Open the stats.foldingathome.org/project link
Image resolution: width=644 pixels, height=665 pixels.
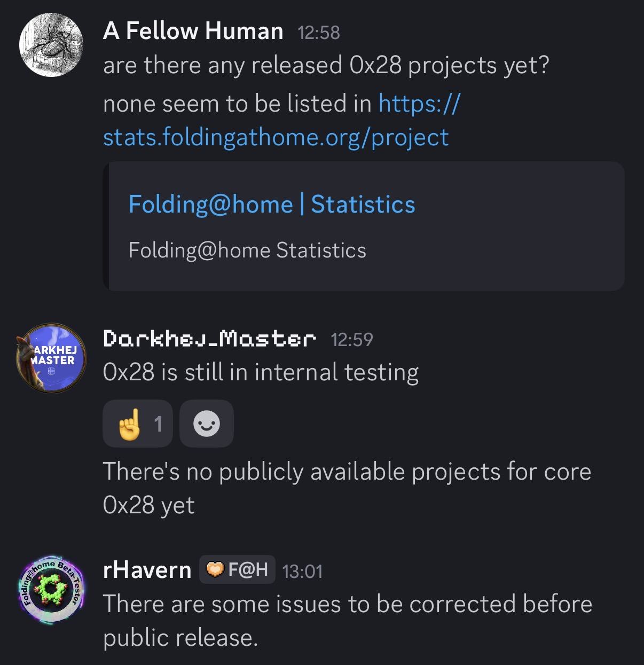pyautogui.click(x=276, y=137)
